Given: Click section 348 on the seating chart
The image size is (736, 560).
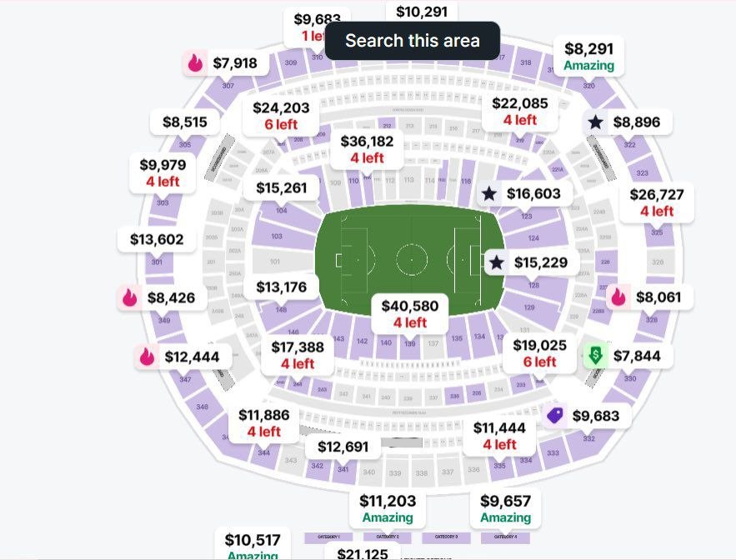Looking at the screenshot, I should click(x=203, y=407).
